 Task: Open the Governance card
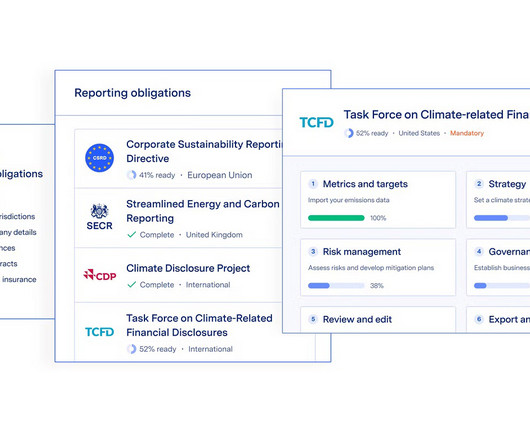pos(498,267)
